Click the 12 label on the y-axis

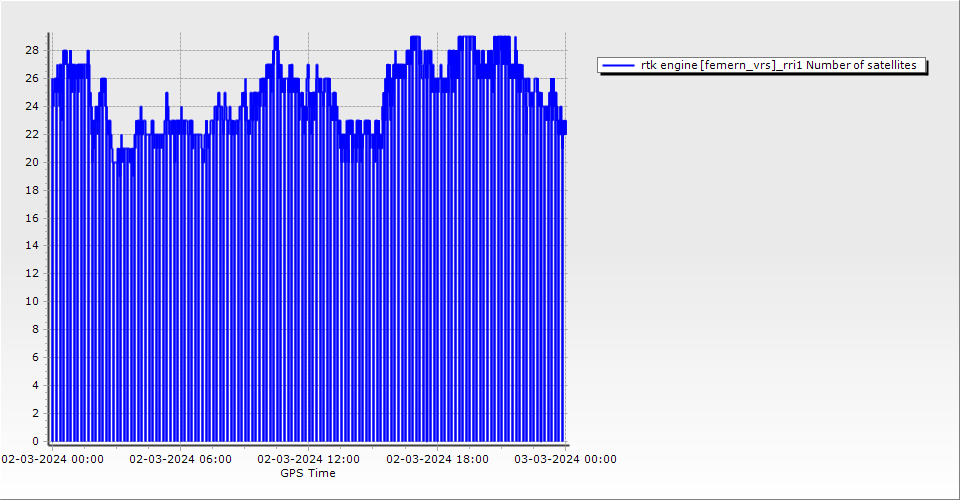[32, 273]
